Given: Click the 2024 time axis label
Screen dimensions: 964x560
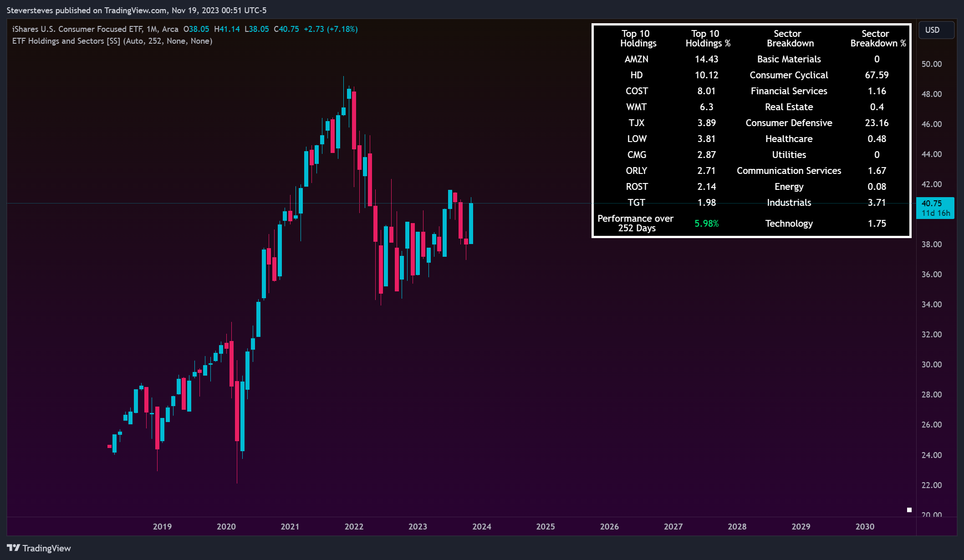Looking at the screenshot, I should coord(482,527).
